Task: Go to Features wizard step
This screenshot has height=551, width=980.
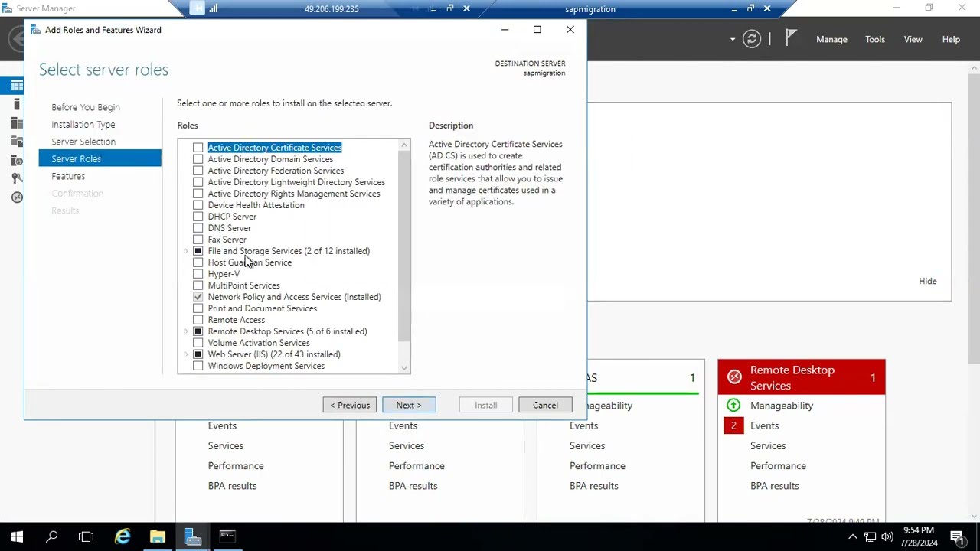Action: click(x=68, y=176)
